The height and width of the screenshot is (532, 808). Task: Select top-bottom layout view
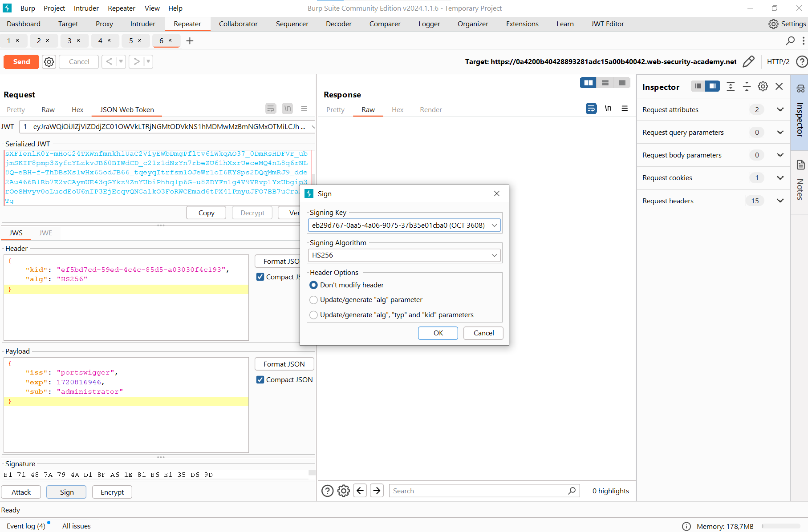pyautogui.click(x=605, y=83)
